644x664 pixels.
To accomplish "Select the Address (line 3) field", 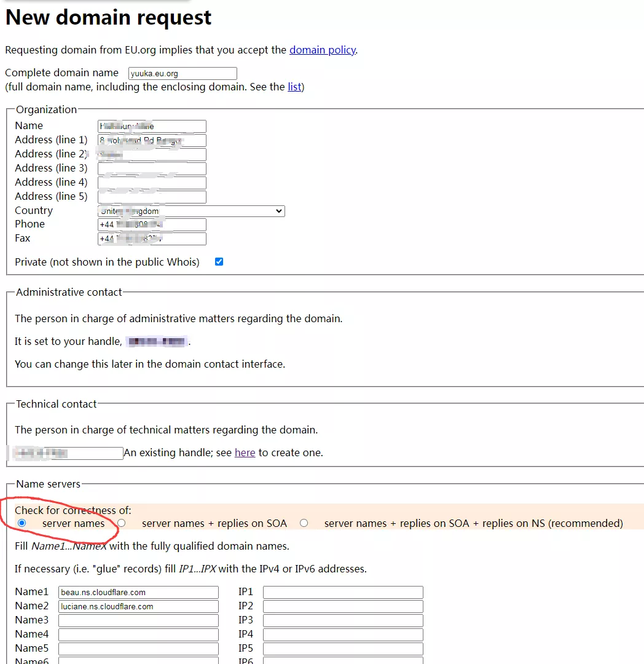I will pos(152,168).
